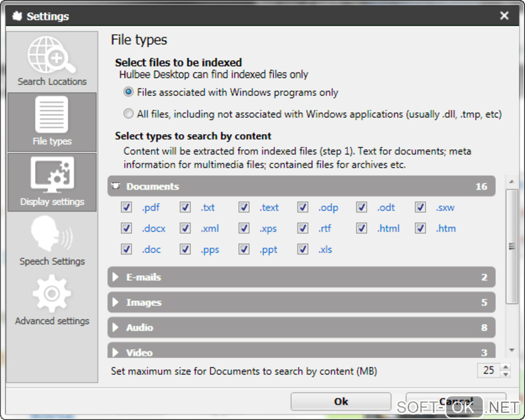The height and width of the screenshot is (420, 525).
Task: Uncheck the .doc file type
Action: [x=126, y=249]
